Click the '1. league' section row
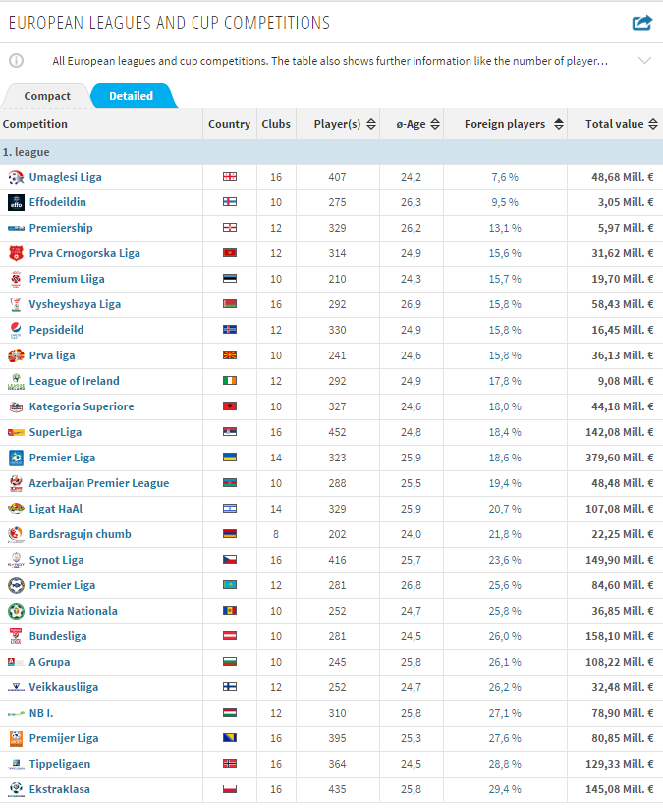This screenshot has height=812, width=663. point(332,152)
